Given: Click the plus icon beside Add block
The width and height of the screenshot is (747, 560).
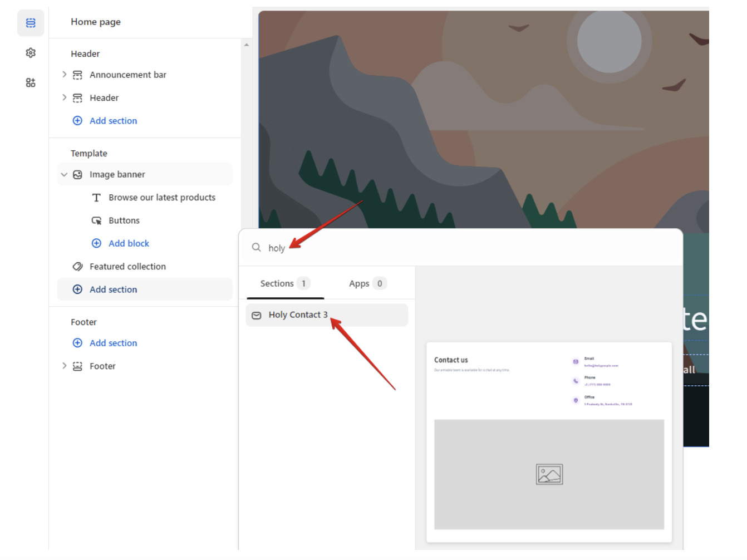Looking at the screenshot, I should tap(96, 243).
